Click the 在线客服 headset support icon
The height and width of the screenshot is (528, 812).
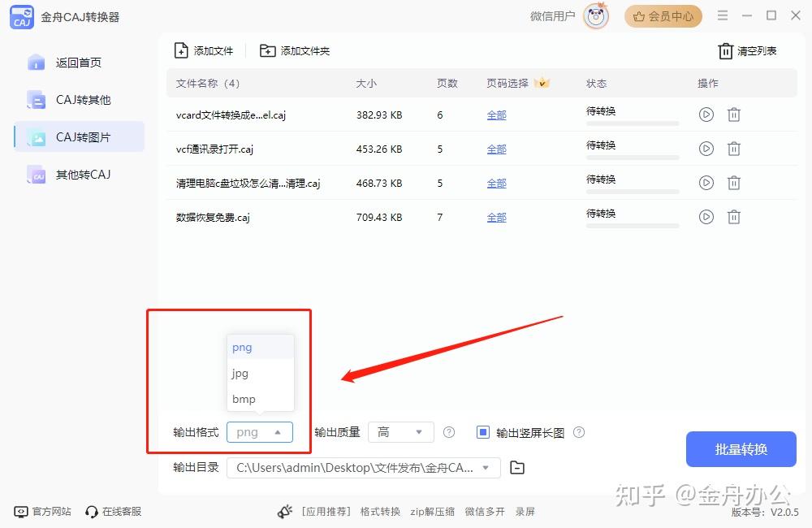(x=90, y=512)
